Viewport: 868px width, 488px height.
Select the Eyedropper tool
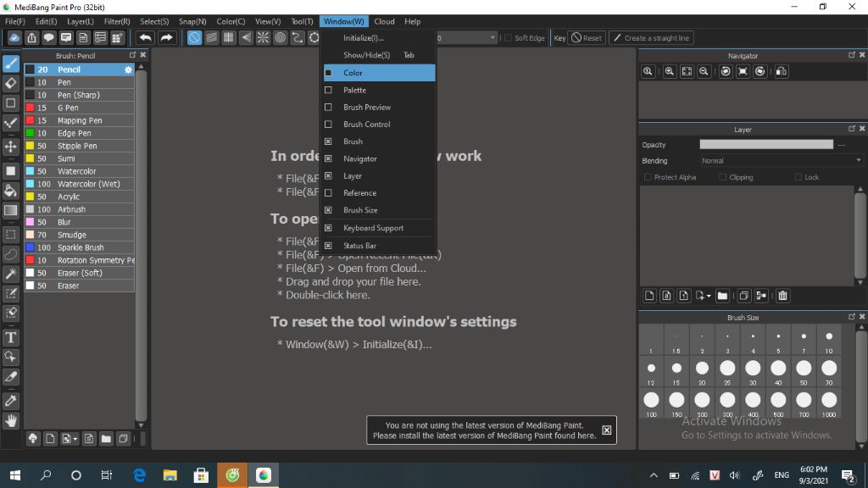coord(10,401)
